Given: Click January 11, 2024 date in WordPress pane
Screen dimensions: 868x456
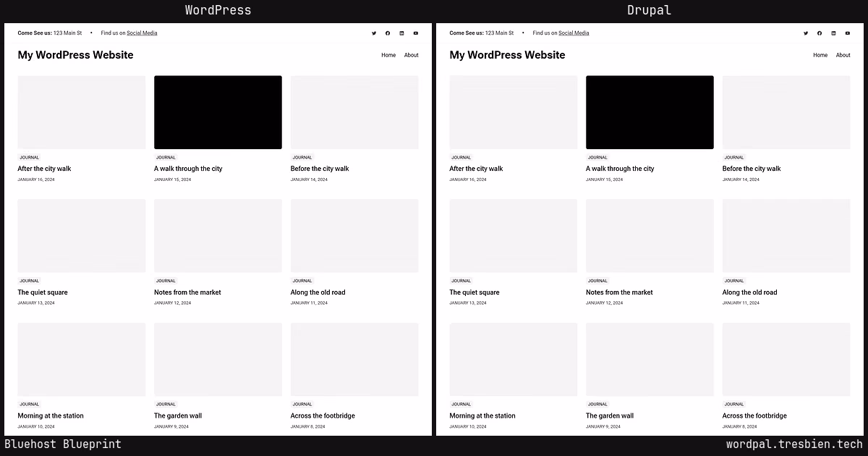Looking at the screenshot, I should click(309, 303).
